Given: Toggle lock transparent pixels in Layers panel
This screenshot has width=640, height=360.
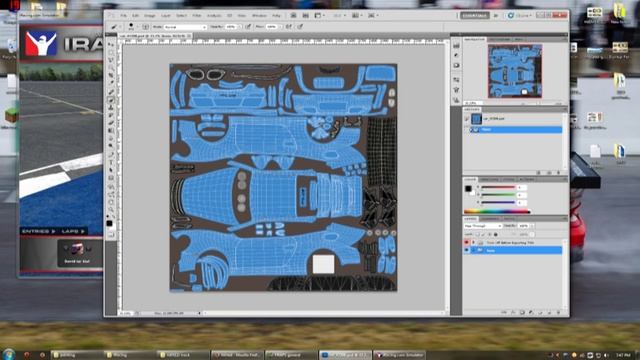Looking at the screenshot, I should pos(477,235).
